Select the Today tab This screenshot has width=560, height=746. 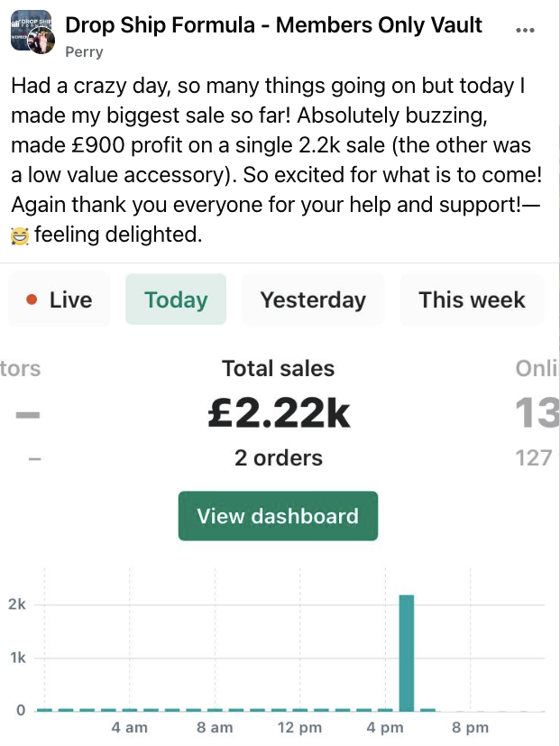click(176, 299)
